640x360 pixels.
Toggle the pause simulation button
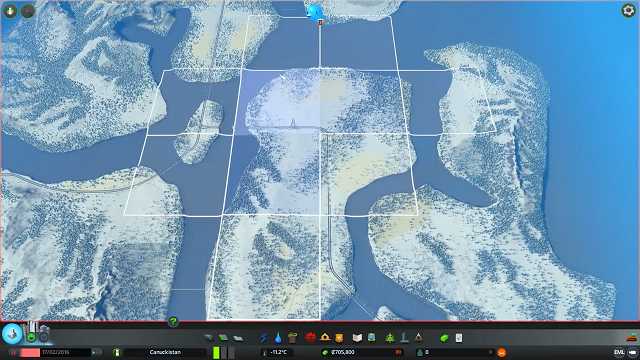[x=13, y=352]
